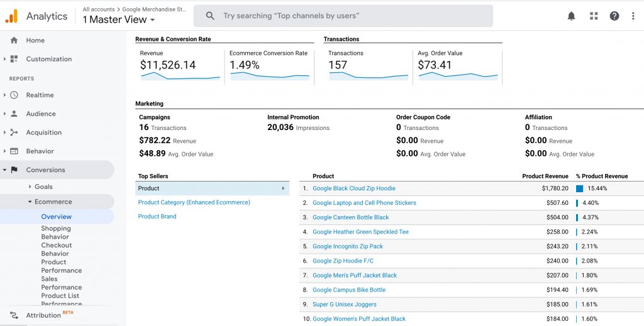Open Google Campus Bike Bottle product

[x=349, y=290]
